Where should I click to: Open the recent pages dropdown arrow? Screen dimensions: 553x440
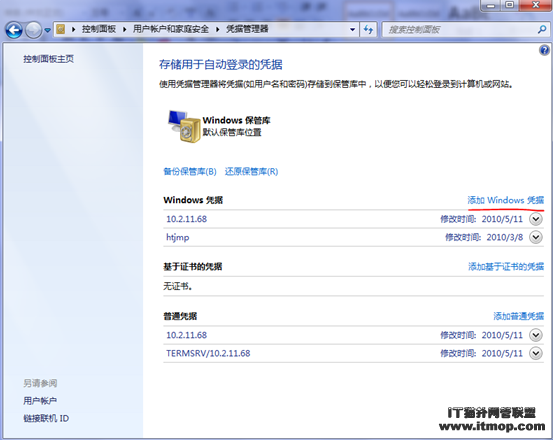48,30
